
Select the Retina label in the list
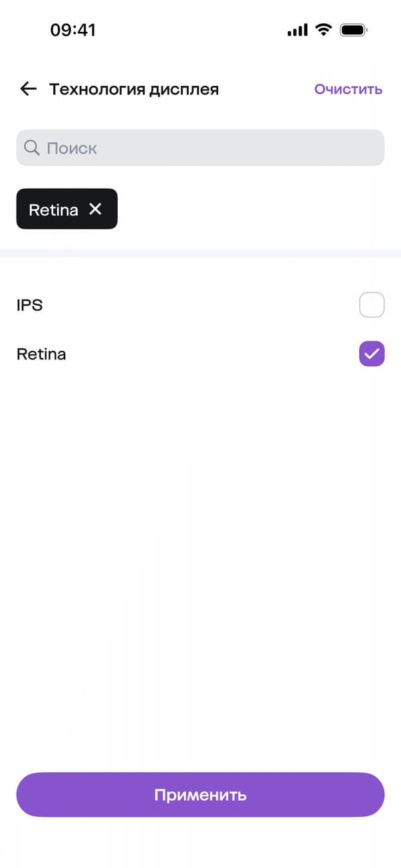(41, 354)
